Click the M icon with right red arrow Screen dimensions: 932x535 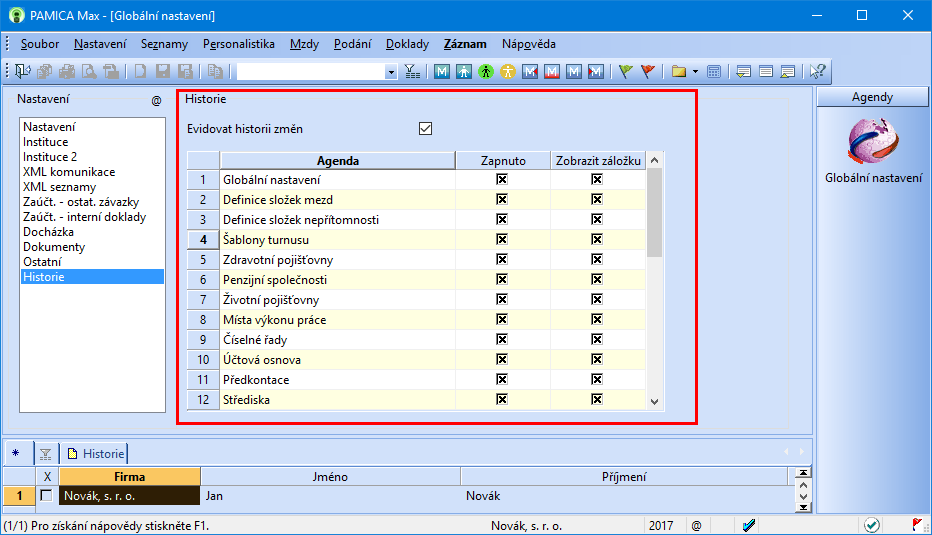(x=596, y=71)
